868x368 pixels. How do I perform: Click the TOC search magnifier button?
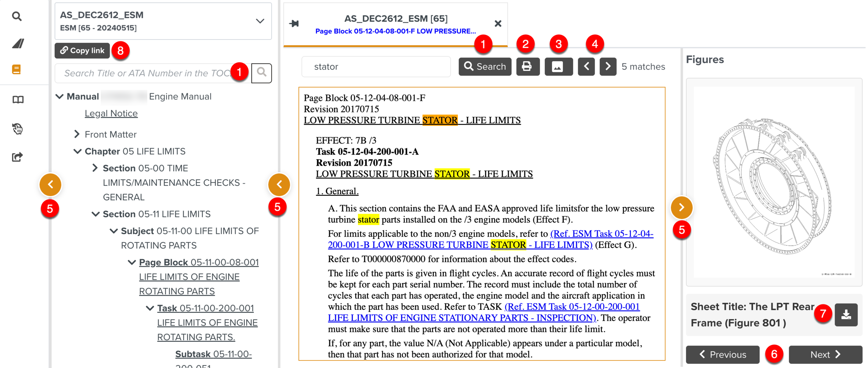pyautogui.click(x=261, y=73)
